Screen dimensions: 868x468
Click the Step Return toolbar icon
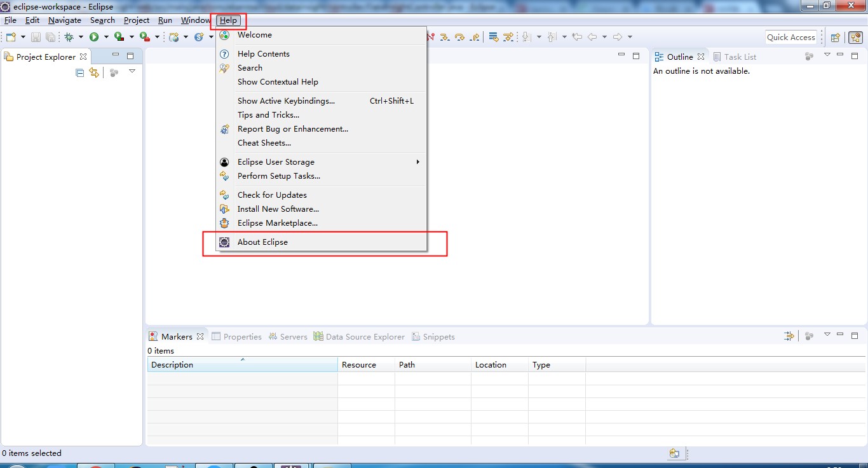(475, 37)
